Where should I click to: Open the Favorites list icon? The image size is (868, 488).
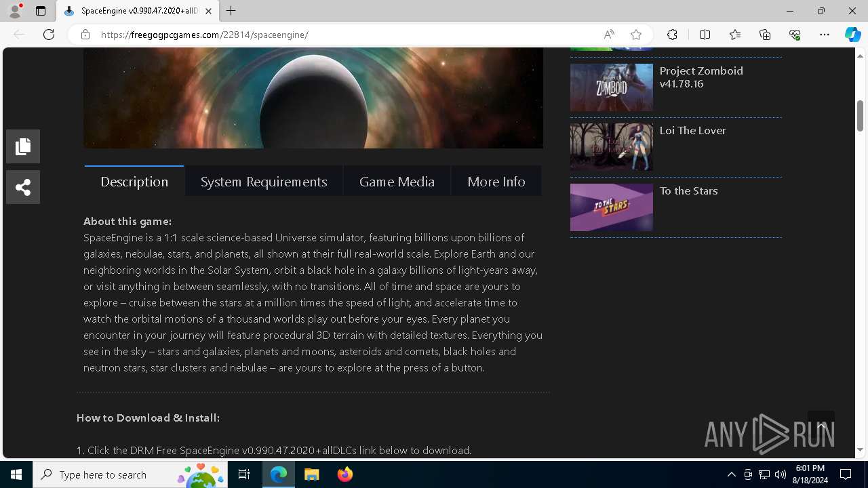coord(735,35)
